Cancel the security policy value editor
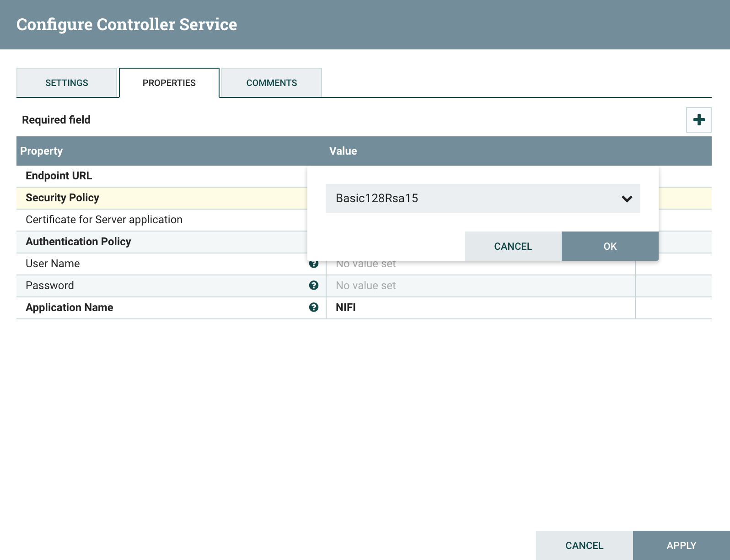Image resolution: width=730 pixels, height=560 pixels. point(513,246)
